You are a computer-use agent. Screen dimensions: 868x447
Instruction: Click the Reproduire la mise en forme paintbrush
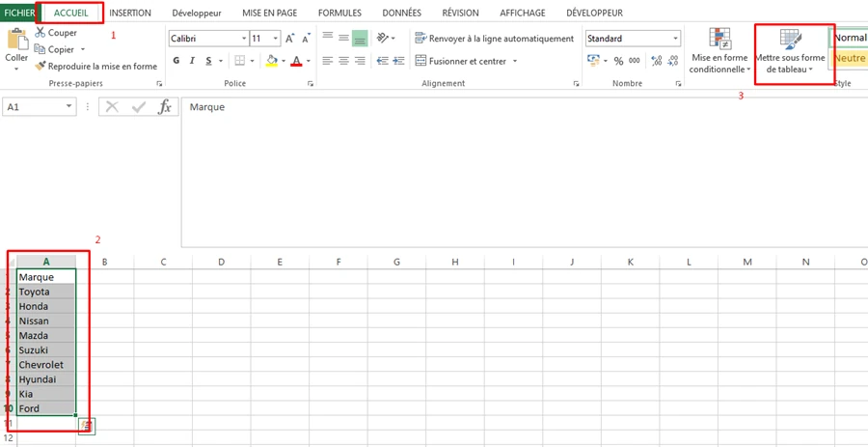(x=41, y=67)
